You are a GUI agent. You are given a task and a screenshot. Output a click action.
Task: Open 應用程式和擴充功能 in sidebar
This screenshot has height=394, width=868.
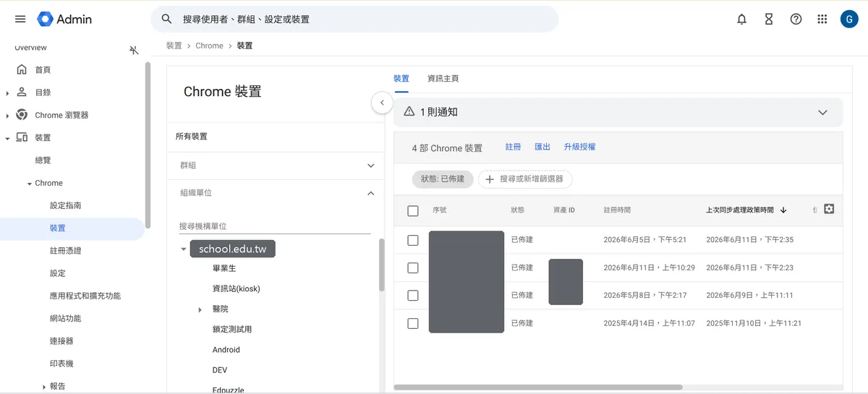(85, 296)
